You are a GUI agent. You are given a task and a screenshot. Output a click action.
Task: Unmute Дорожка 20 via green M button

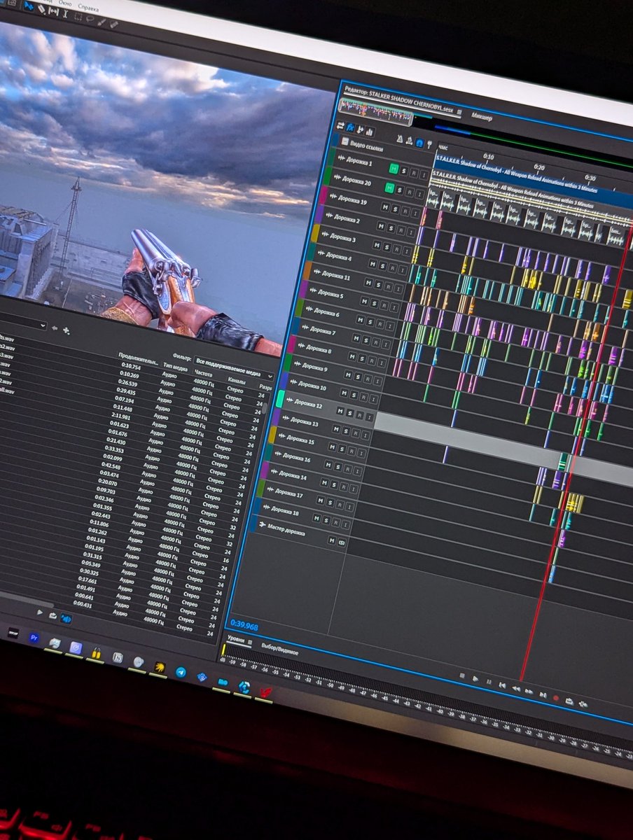pyautogui.click(x=389, y=188)
